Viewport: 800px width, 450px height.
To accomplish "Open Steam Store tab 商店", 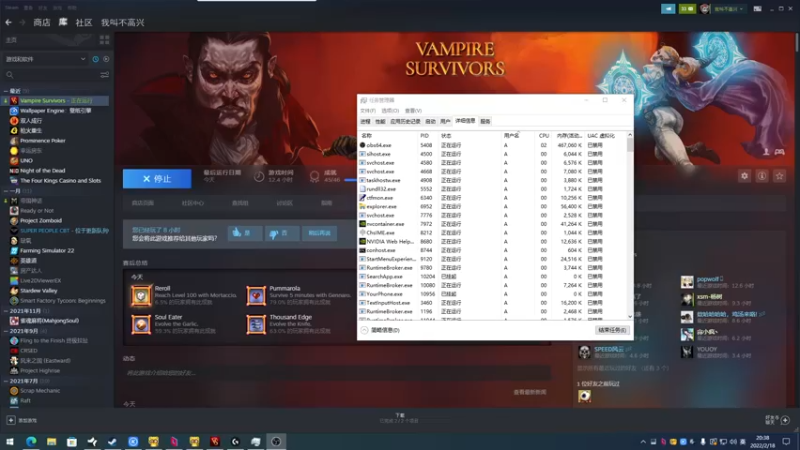I will pos(42,22).
